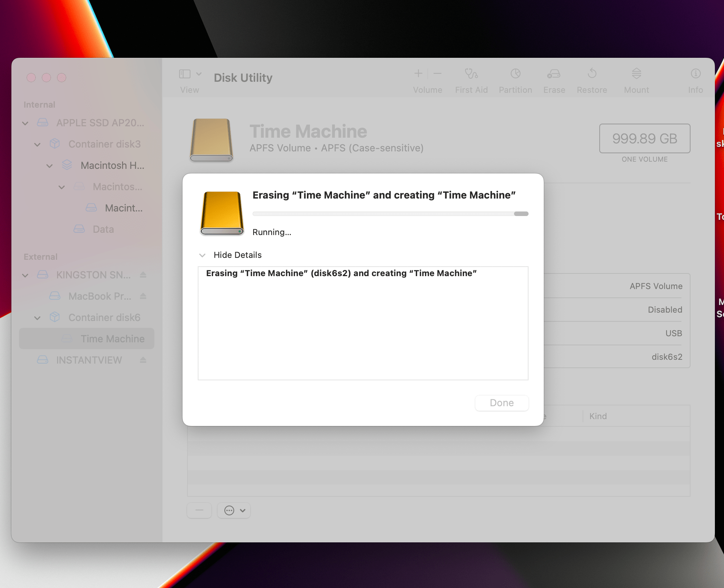This screenshot has width=724, height=588.
Task: Click the Done button
Action: tap(501, 403)
